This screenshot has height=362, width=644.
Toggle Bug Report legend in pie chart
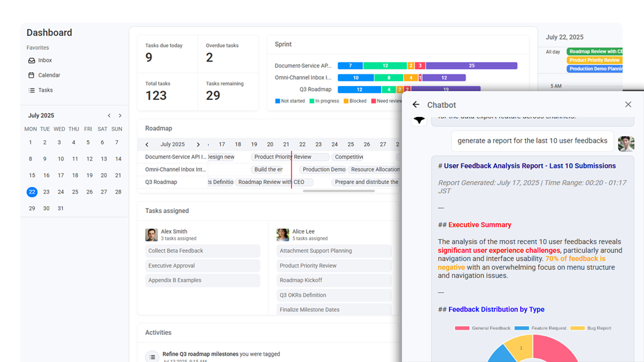tap(591, 328)
